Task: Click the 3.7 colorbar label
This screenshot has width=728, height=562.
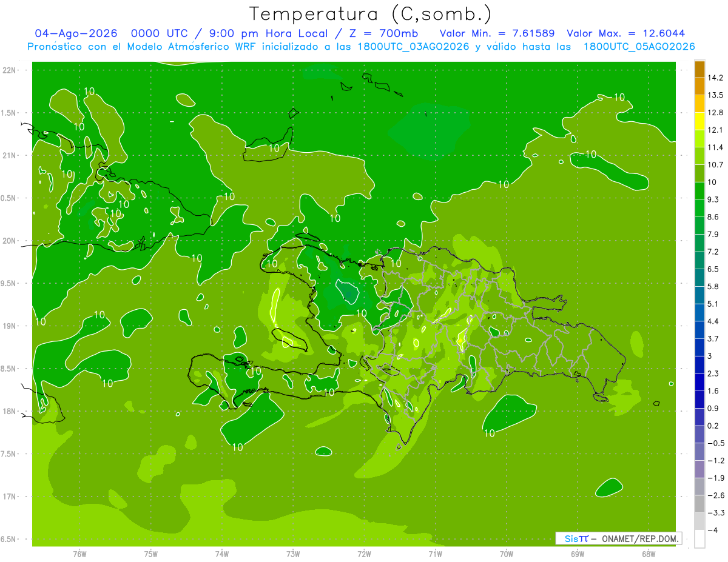Action: click(714, 339)
